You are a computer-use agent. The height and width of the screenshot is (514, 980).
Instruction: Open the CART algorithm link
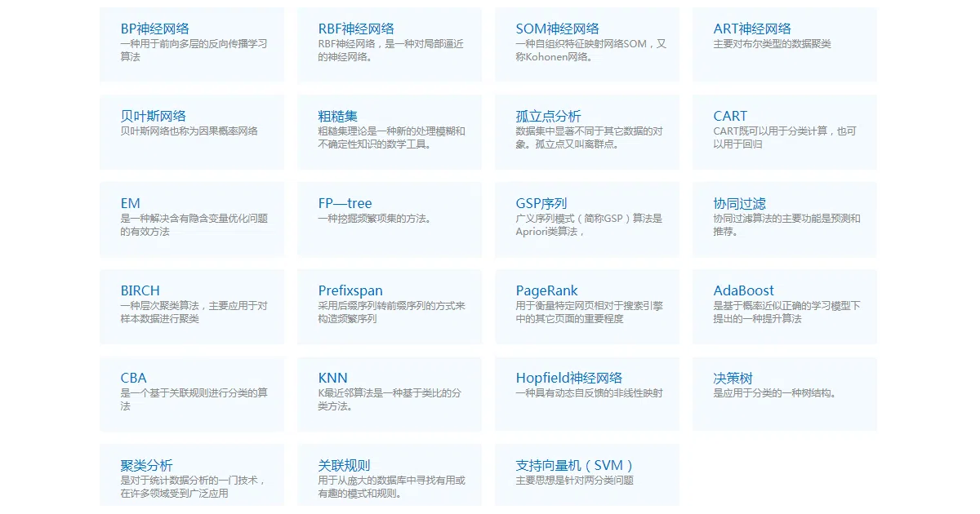point(730,116)
